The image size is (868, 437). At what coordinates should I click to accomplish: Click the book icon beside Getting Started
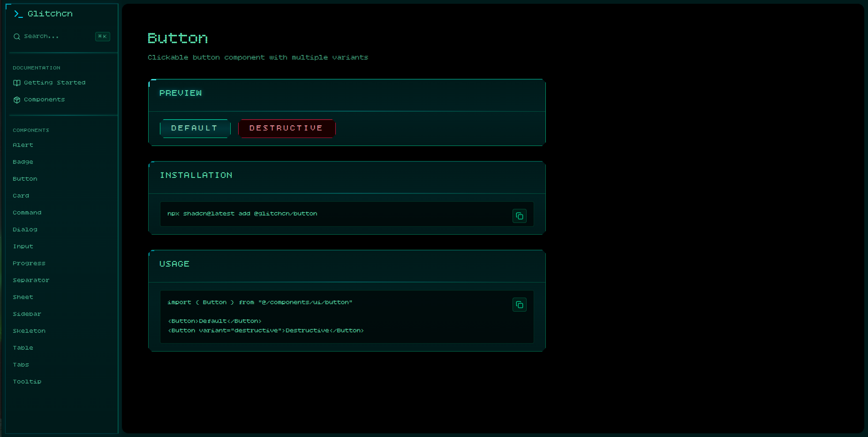tap(17, 83)
